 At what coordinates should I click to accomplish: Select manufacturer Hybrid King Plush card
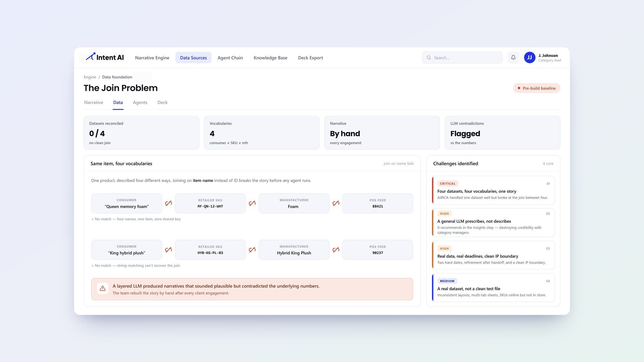coord(294,250)
